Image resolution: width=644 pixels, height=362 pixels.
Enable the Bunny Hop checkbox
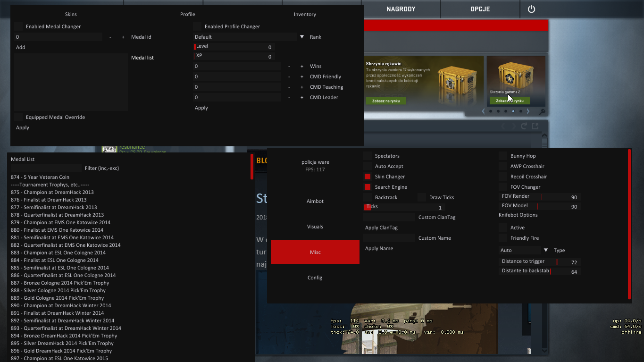(503, 156)
